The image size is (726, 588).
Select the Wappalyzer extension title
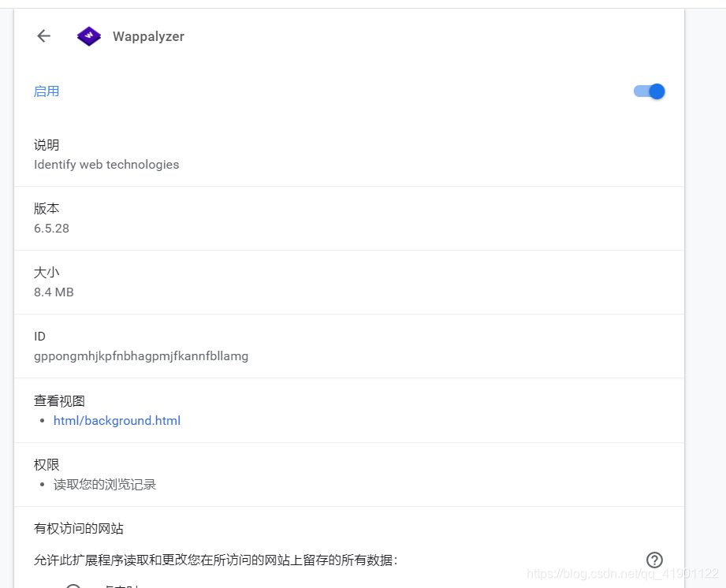click(148, 36)
